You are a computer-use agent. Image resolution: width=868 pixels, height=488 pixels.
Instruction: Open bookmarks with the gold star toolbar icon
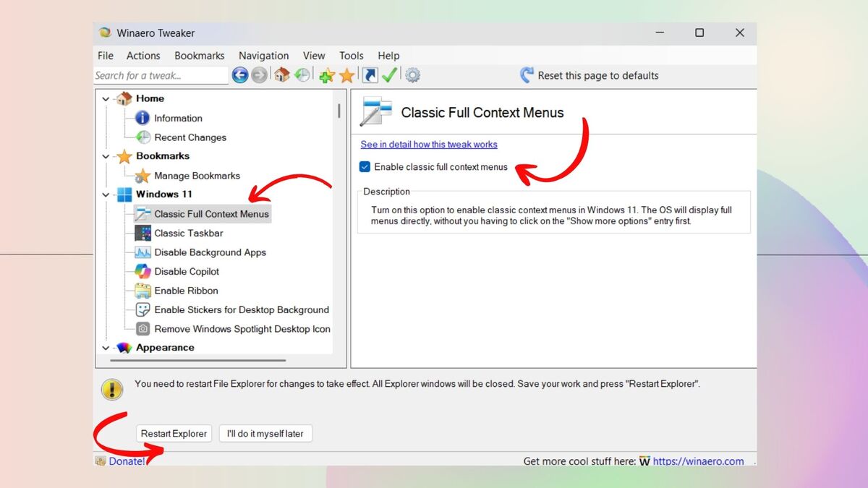click(x=347, y=75)
